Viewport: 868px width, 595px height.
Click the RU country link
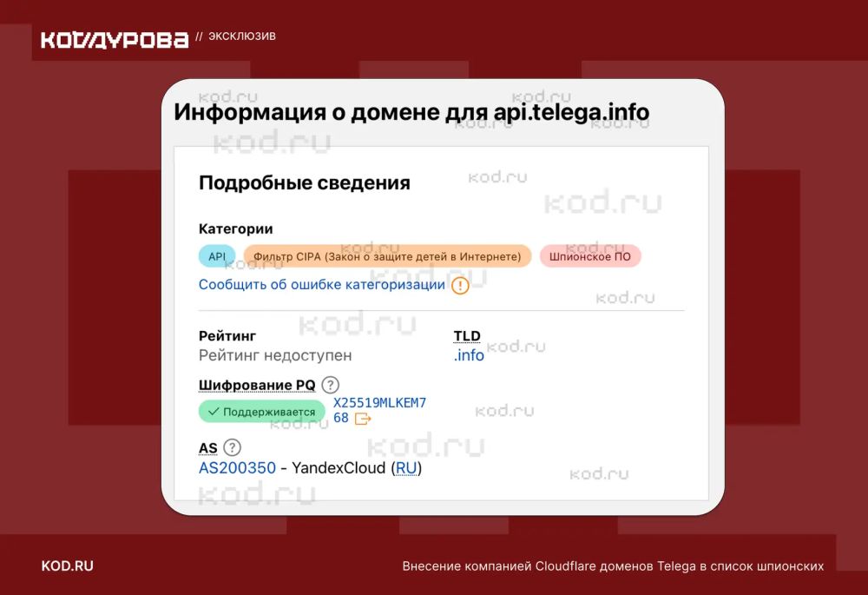click(405, 468)
